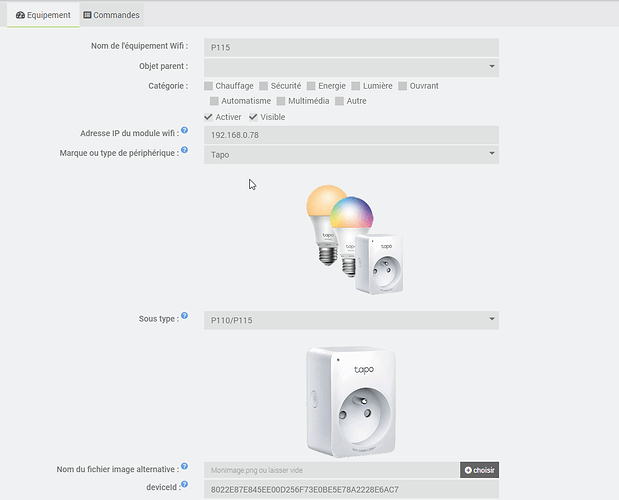Open the Sous type P110/P115 dropdown
Viewport: 619px width, 500px height.
351,320
